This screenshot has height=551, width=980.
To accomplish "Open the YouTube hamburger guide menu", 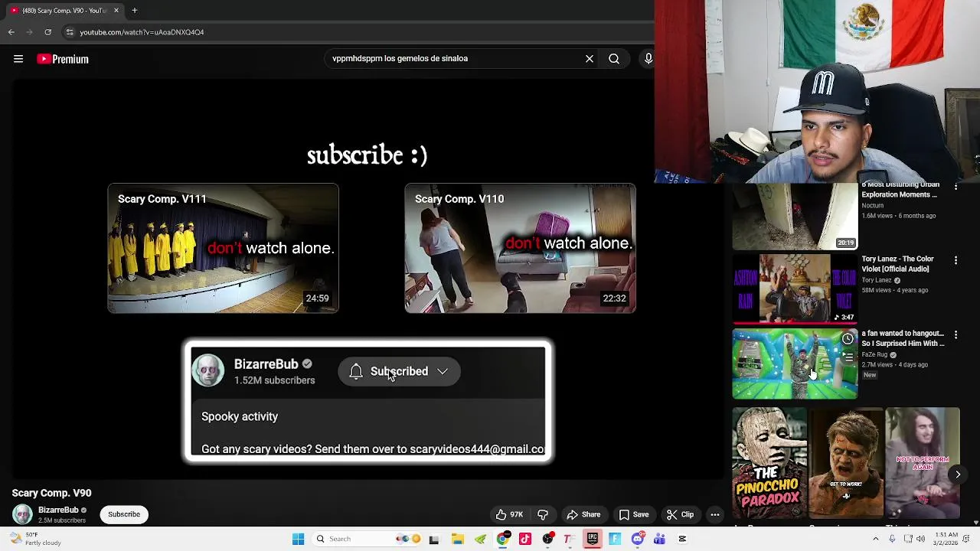I will tap(18, 59).
